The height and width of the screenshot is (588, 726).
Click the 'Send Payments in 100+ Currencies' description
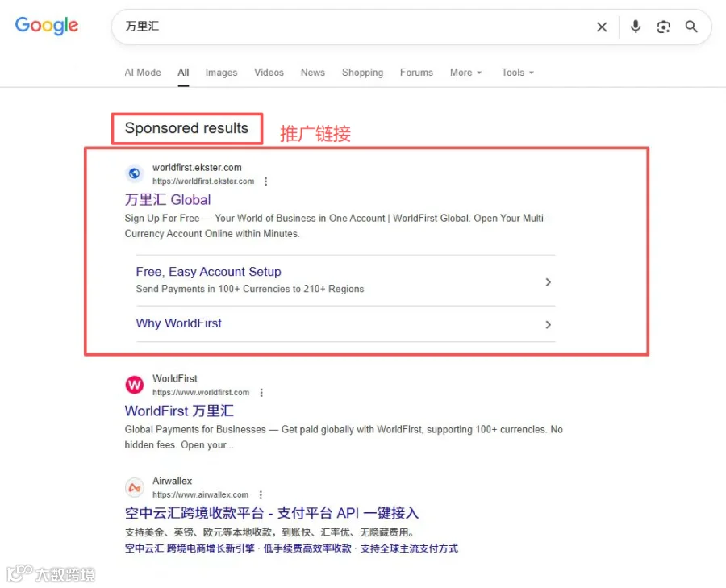[250, 289]
